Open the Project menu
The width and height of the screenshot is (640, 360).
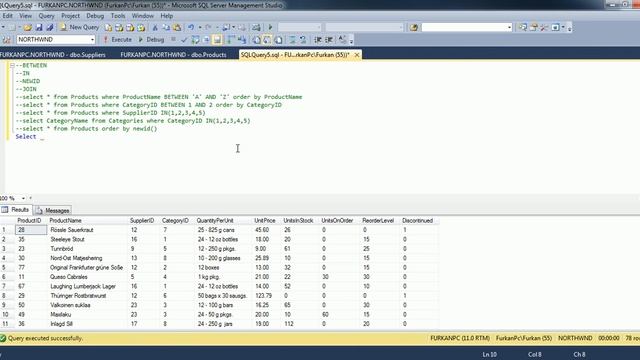coord(70,16)
